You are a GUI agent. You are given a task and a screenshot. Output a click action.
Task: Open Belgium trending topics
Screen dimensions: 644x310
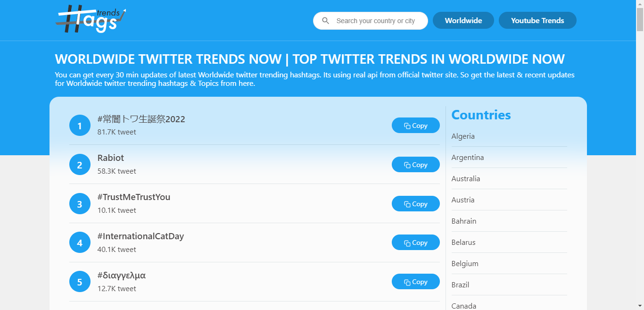[464, 263]
